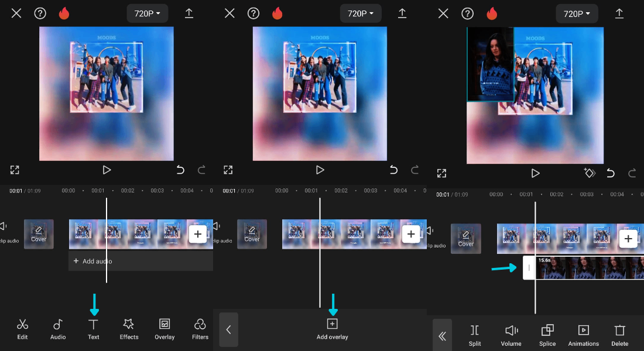This screenshot has height=351, width=644.
Task: Edit Cover thumbnail in right panel
Action: [466, 239]
